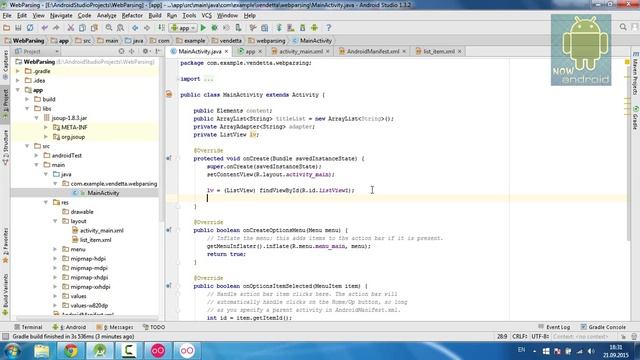Click the Help question mark icon
The image size is (640, 360).
[329, 28]
